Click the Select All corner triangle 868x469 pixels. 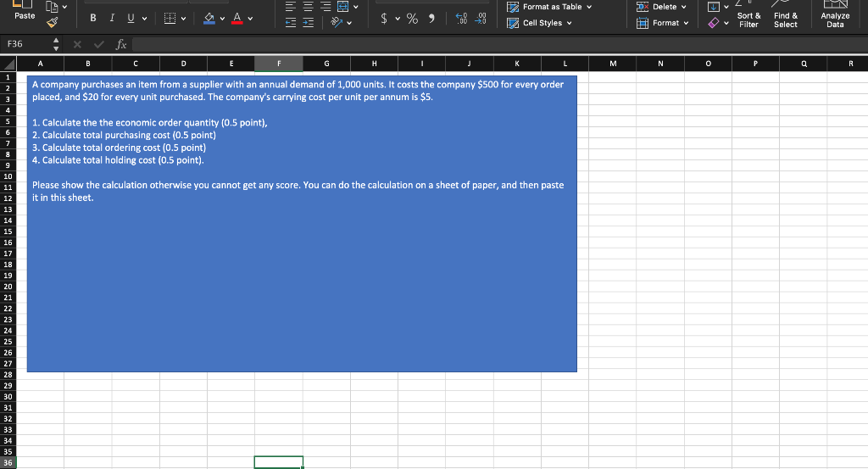8,64
